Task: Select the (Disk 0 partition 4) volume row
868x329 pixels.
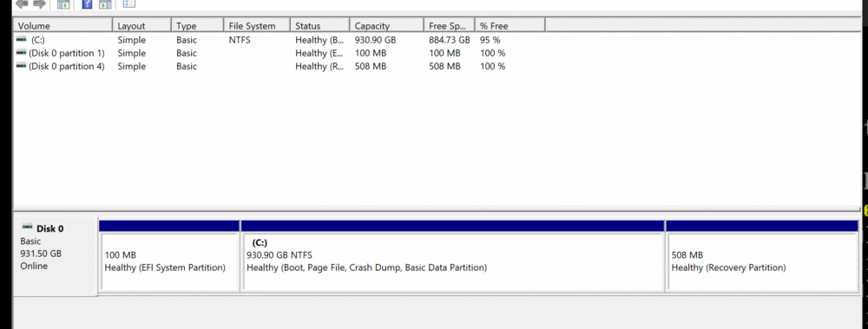Action: pos(279,66)
